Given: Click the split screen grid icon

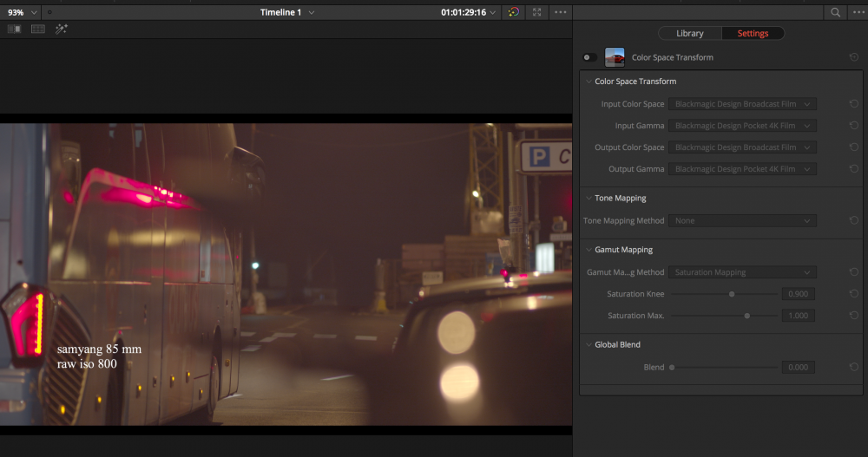Looking at the screenshot, I should [38, 29].
